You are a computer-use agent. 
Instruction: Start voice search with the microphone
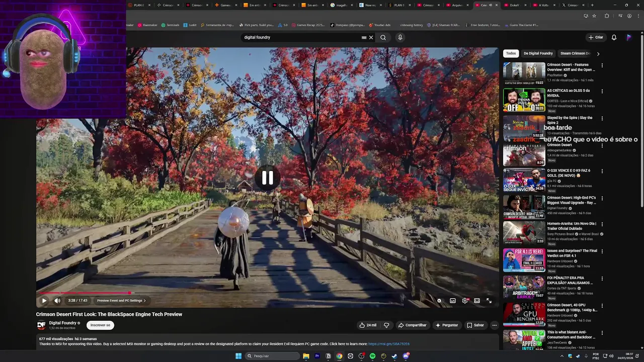coord(400,37)
